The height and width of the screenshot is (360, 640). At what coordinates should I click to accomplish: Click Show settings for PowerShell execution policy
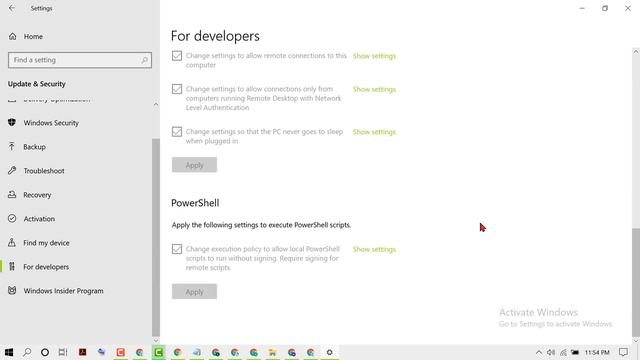(374, 249)
